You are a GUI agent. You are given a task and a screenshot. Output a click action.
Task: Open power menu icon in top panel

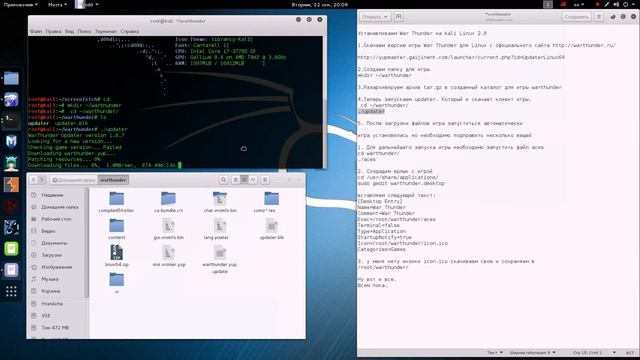click(x=625, y=4)
